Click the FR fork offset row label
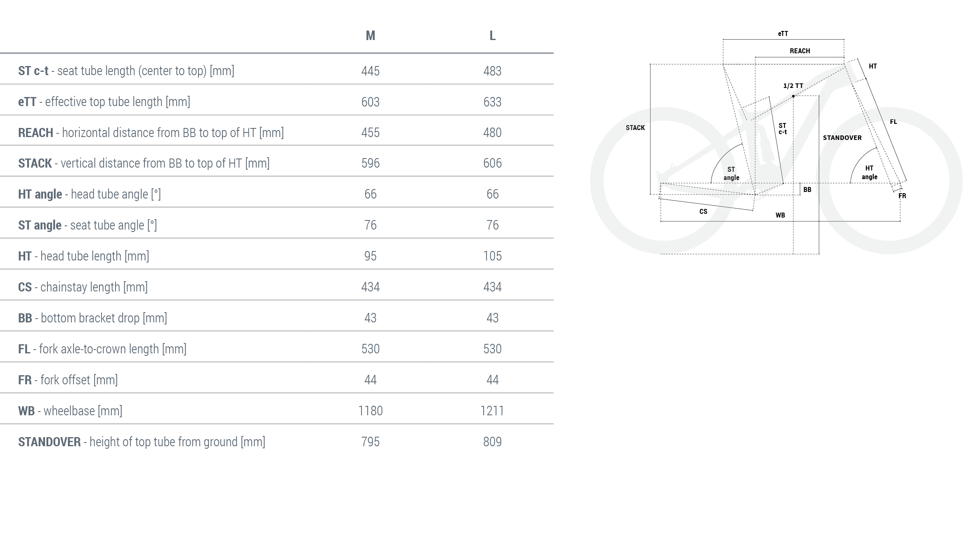 68,380
